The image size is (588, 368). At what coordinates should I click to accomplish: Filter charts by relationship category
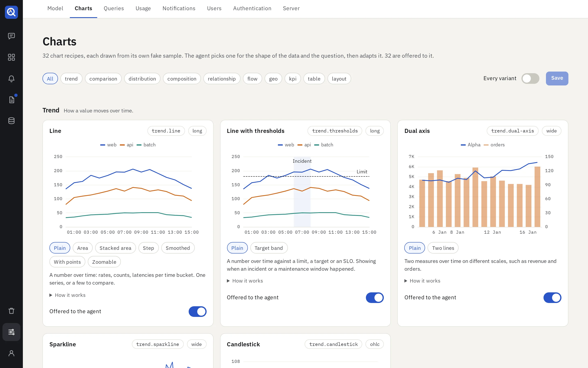(222, 79)
